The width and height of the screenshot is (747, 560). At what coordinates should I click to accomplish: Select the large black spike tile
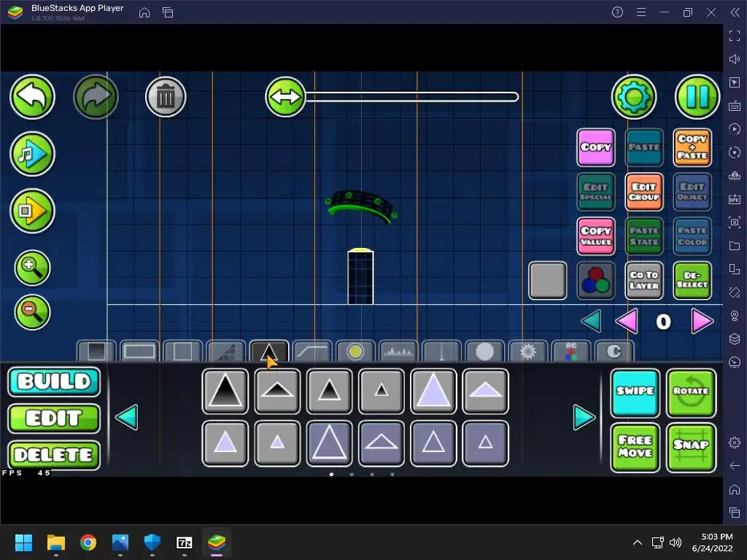[x=225, y=391]
